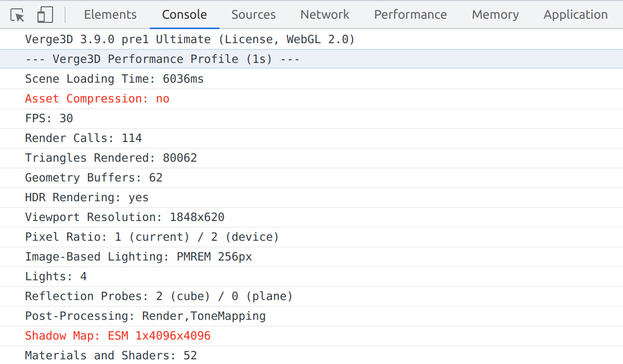Select the Triangles Rendered: 80062 line
The image size is (623, 364).
click(x=311, y=158)
